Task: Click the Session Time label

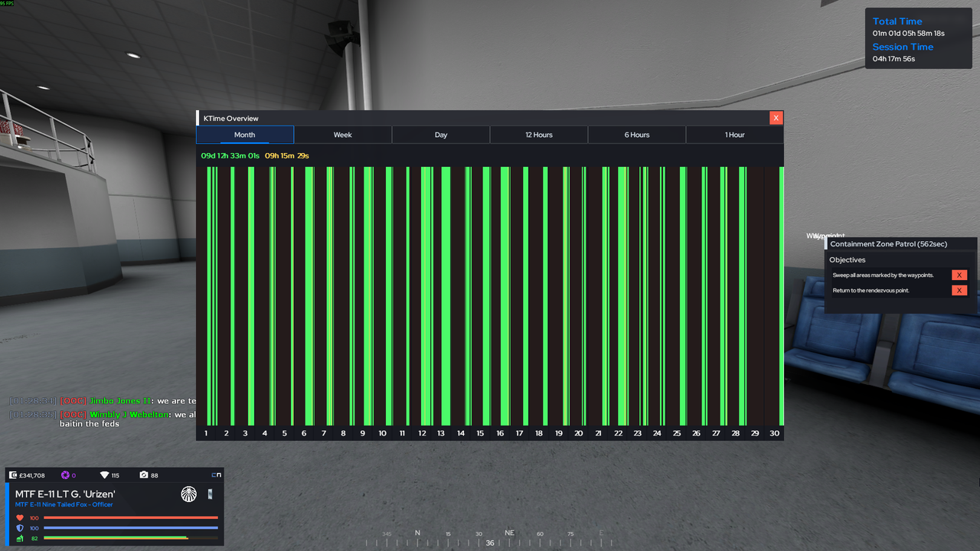Action: pyautogui.click(x=903, y=47)
